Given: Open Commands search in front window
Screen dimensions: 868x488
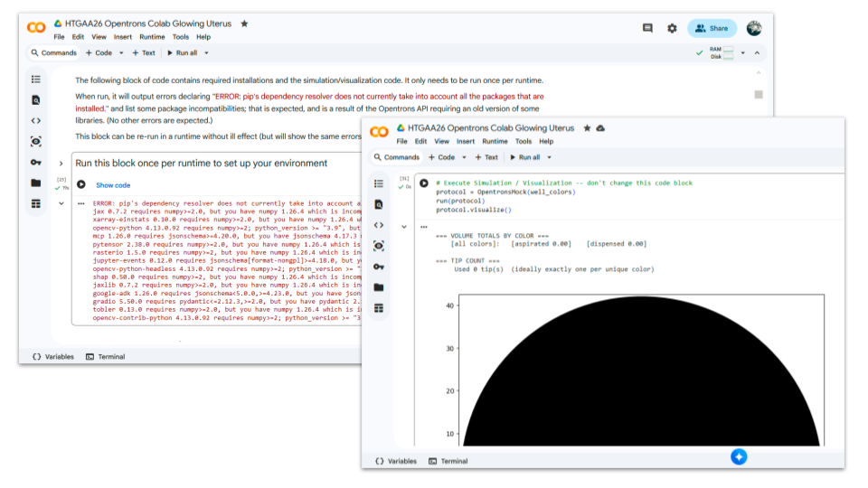Looking at the screenshot, I should click(396, 157).
